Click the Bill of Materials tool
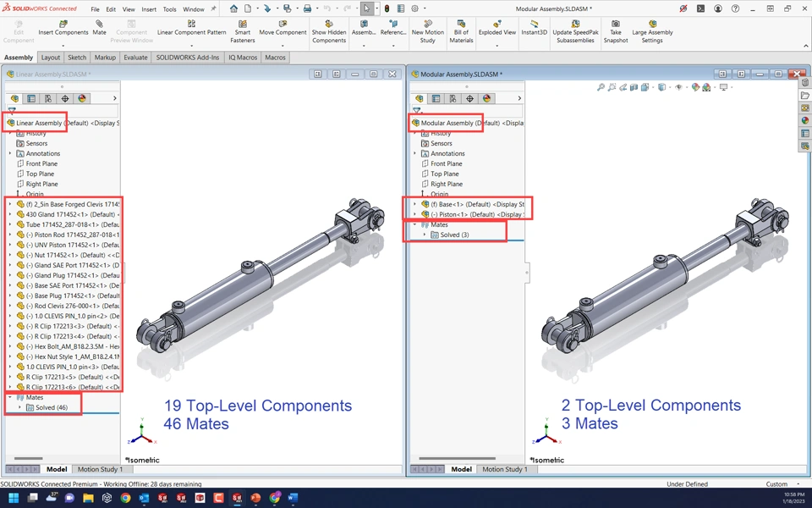The height and width of the screenshot is (508, 812). click(x=461, y=31)
